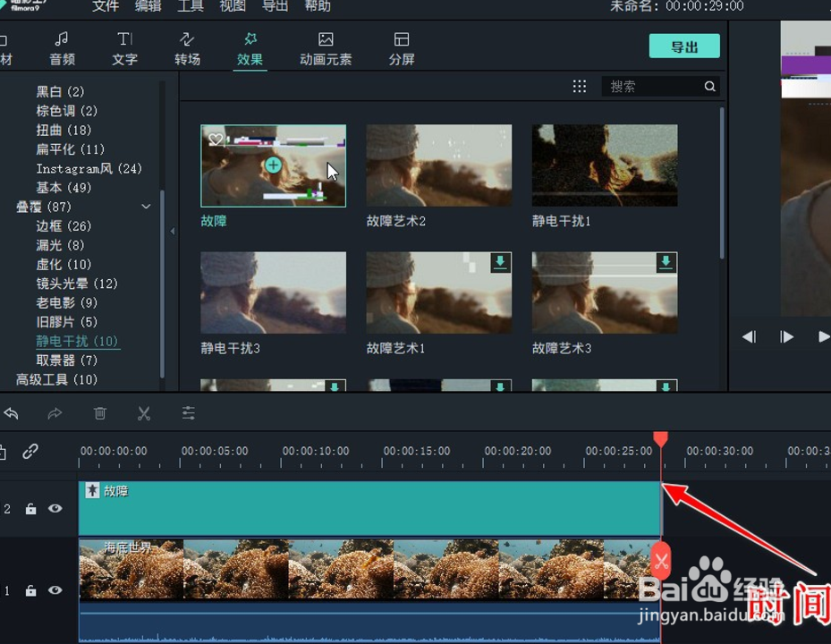Screen dimensions: 831x644
Task: Select 扁平化 (11) category
Action: pyautogui.click(x=70, y=149)
